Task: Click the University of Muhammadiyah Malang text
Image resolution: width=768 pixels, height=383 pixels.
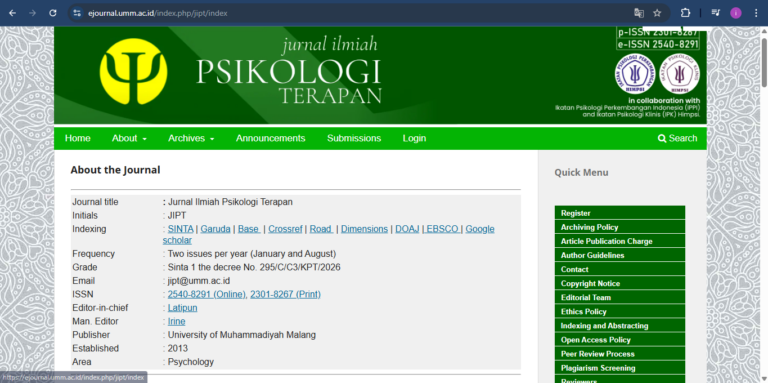Action: point(241,335)
